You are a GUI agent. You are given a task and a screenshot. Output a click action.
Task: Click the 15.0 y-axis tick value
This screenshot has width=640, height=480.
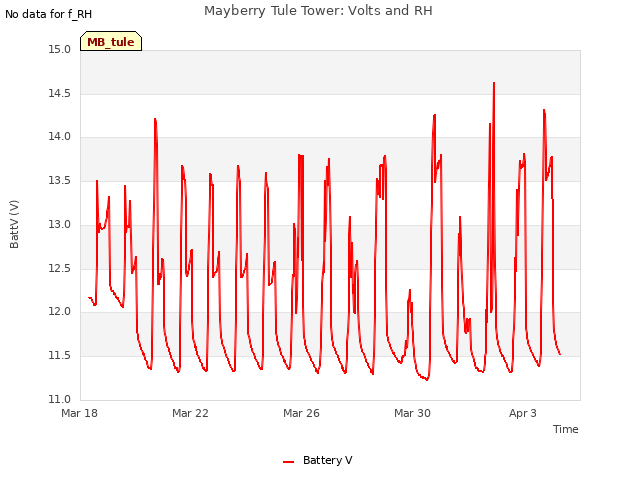pos(60,50)
